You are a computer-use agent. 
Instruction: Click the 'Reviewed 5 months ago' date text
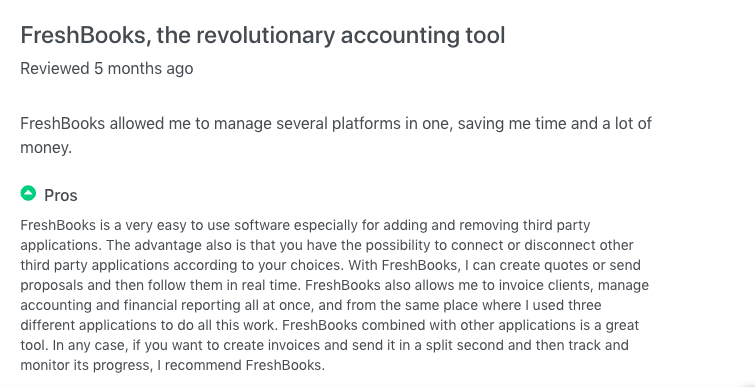coord(107,69)
